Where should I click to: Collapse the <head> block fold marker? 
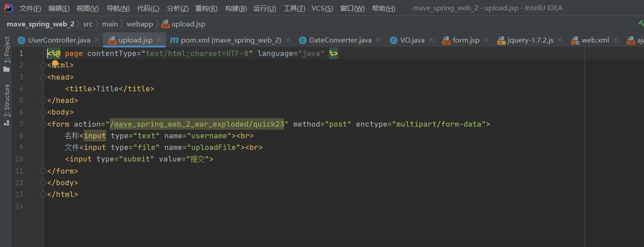click(x=43, y=77)
